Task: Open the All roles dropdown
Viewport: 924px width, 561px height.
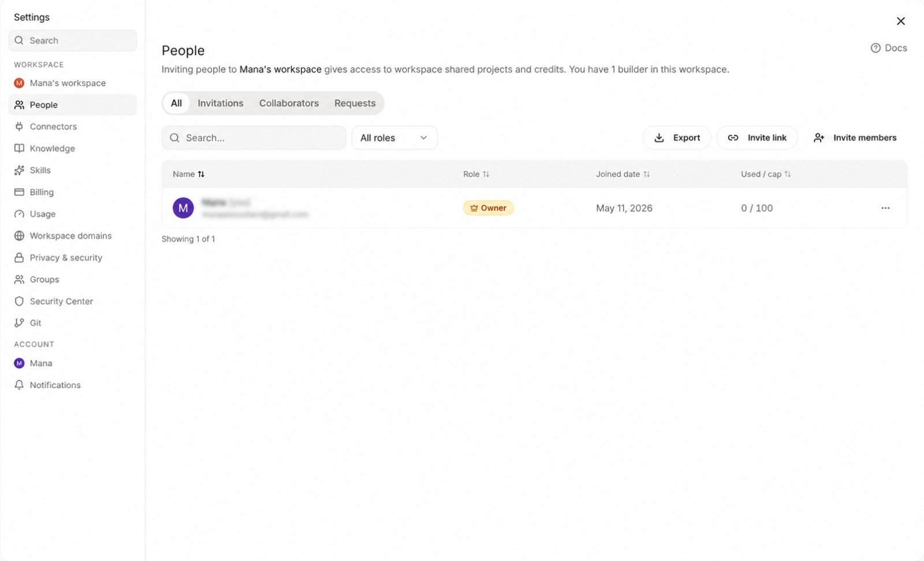Action: (x=394, y=138)
